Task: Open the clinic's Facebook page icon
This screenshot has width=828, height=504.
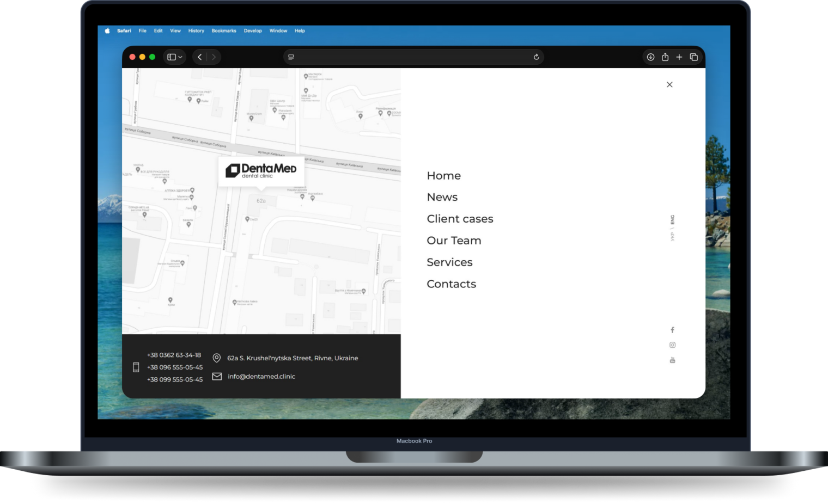Action: [672, 330]
